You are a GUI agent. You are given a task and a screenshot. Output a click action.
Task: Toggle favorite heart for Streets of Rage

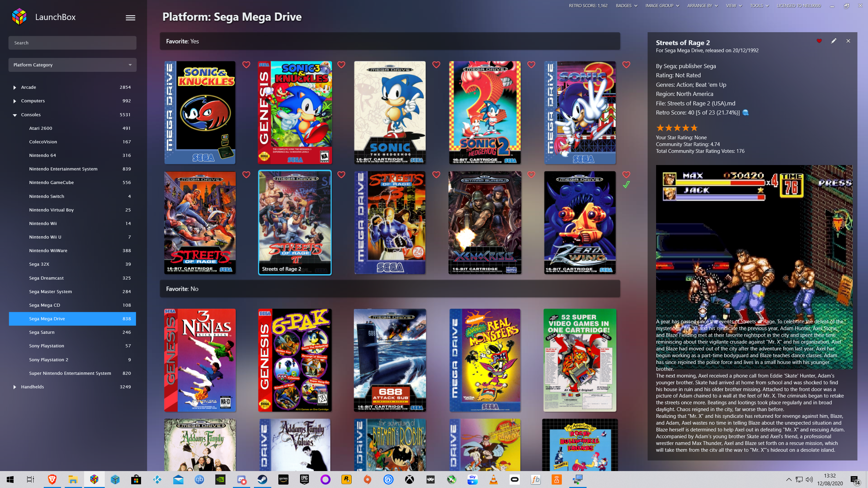pyautogui.click(x=246, y=175)
